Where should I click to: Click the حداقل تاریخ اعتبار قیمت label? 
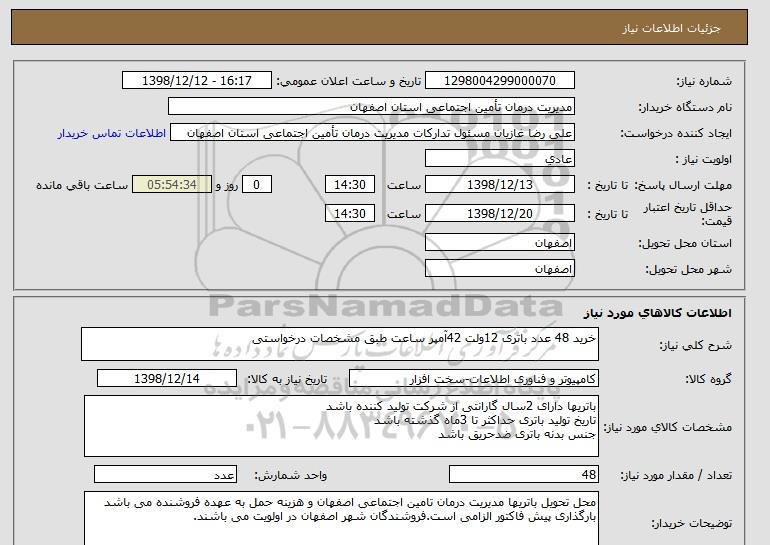pos(688,214)
